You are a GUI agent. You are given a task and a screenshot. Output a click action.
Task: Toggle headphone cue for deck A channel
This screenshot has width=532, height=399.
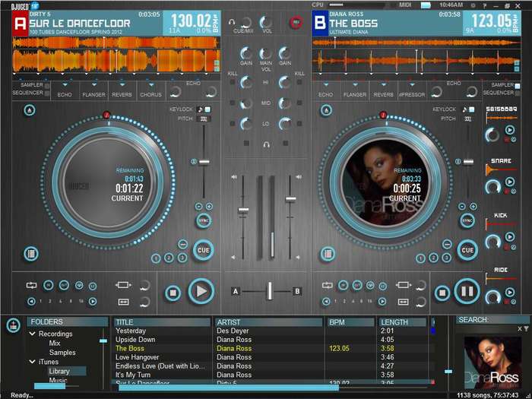tap(247, 144)
